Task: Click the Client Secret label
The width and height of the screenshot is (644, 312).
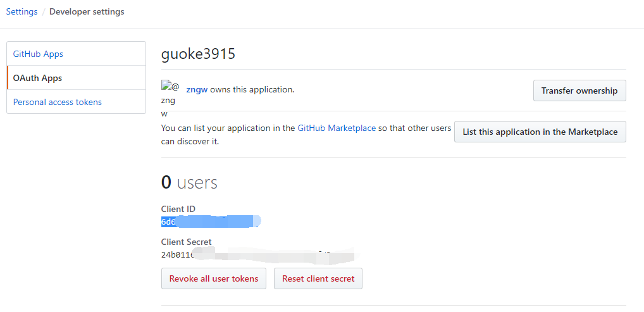Action: [186, 242]
